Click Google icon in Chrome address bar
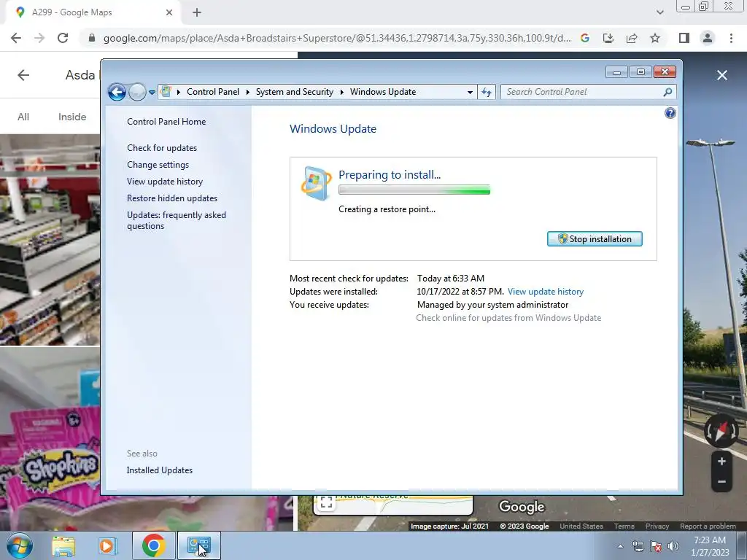The image size is (747, 560). point(585,38)
